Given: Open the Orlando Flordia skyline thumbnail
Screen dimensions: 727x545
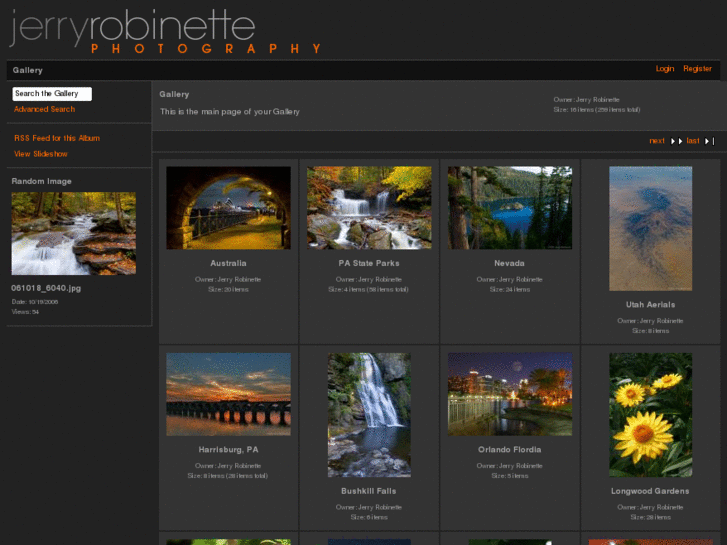Looking at the screenshot, I should [x=510, y=394].
